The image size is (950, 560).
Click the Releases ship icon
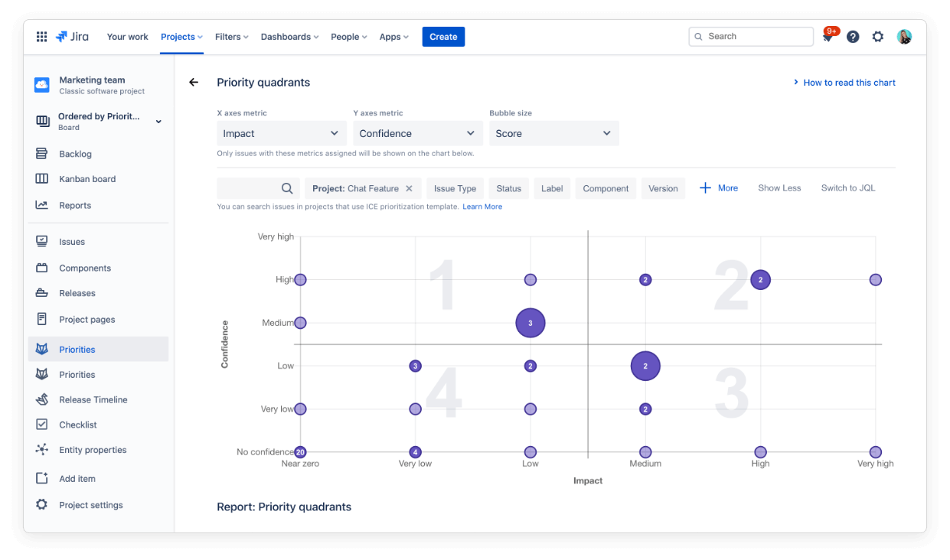click(x=42, y=293)
